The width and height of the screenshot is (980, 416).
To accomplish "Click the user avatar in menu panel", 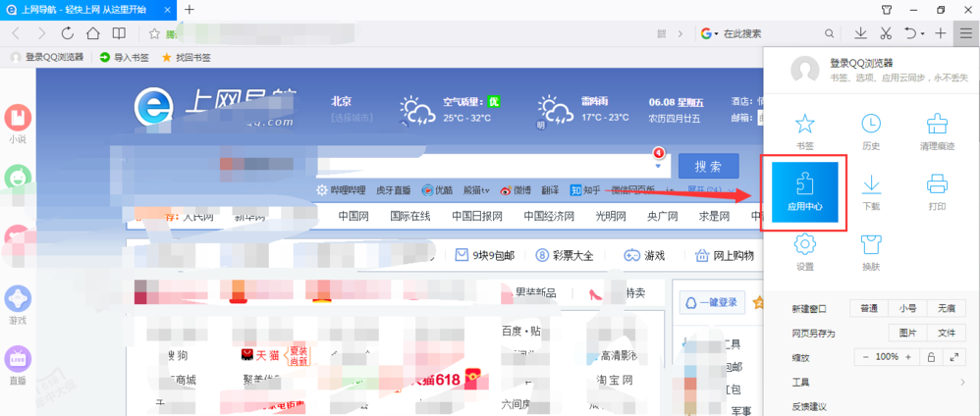I will 805,70.
